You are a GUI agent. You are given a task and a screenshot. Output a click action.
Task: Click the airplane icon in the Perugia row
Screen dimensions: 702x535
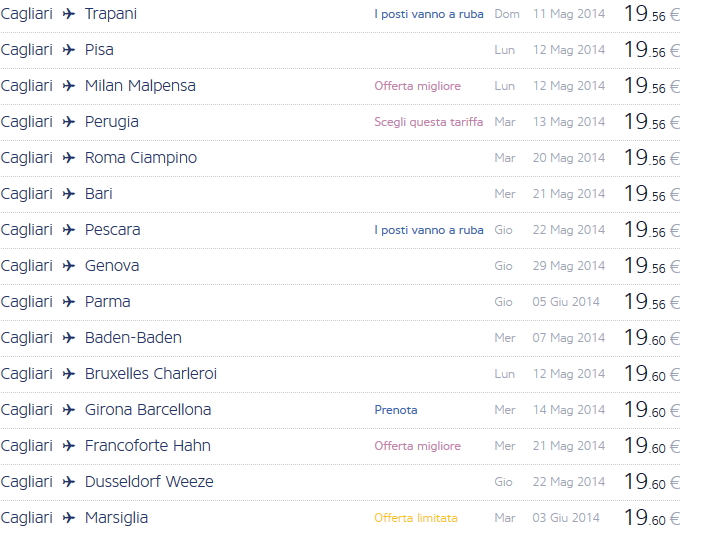pyautogui.click(x=69, y=122)
